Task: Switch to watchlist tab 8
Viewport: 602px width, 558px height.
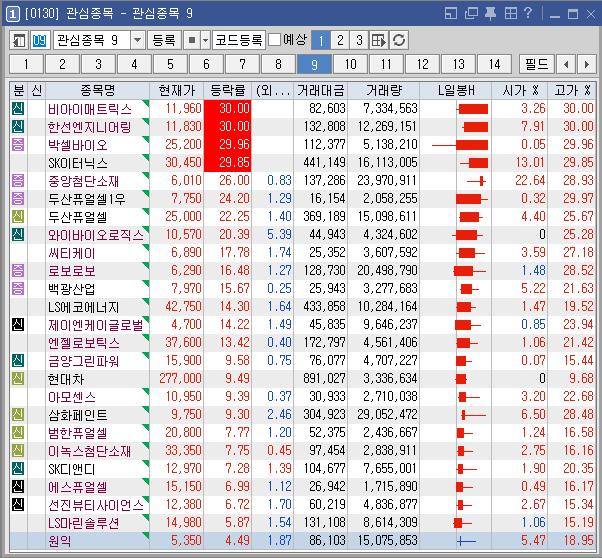Action: 278,64
